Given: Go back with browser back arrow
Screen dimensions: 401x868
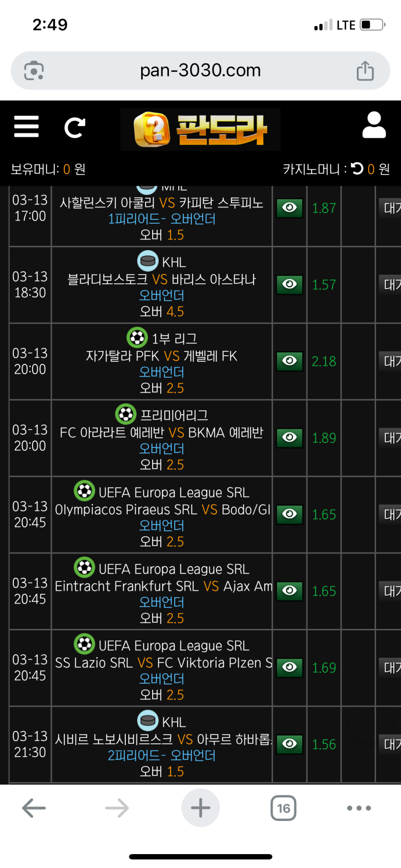Looking at the screenshot, I should pyautogui.click(x=34, y=808).
